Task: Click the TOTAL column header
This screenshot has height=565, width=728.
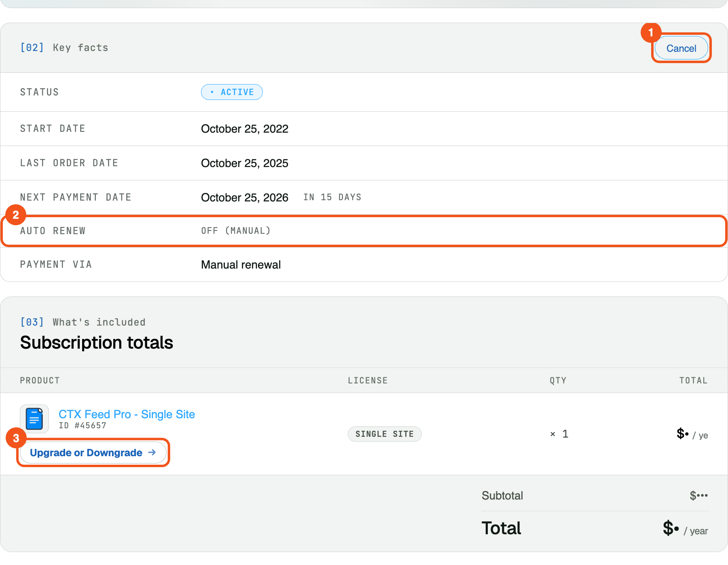Action: click(x=693, y=380)
